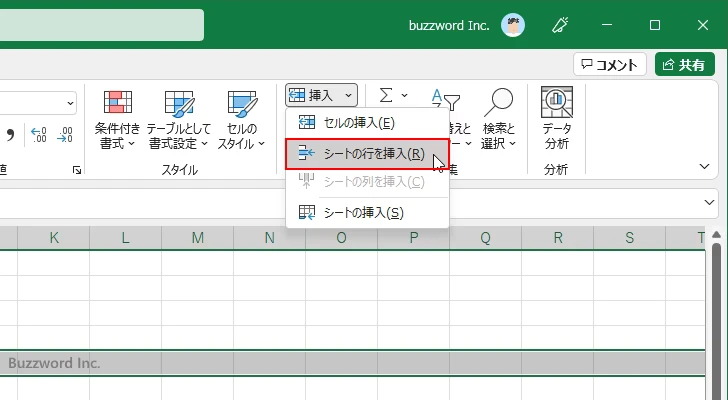Viewport: 728px width, 400px height.
Task: Collapse the ribbon with chevron
Action: (x=704, y=167)
